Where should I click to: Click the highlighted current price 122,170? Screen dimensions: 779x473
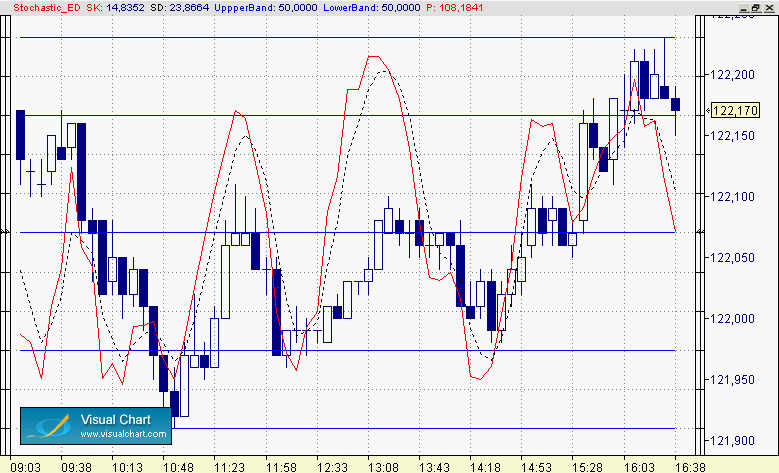click(735, 110)
